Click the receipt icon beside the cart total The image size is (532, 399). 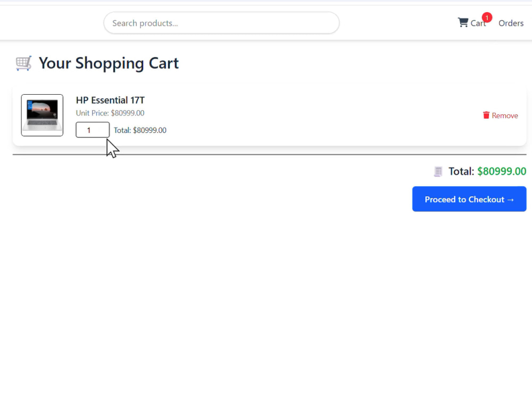coord(438,171)
